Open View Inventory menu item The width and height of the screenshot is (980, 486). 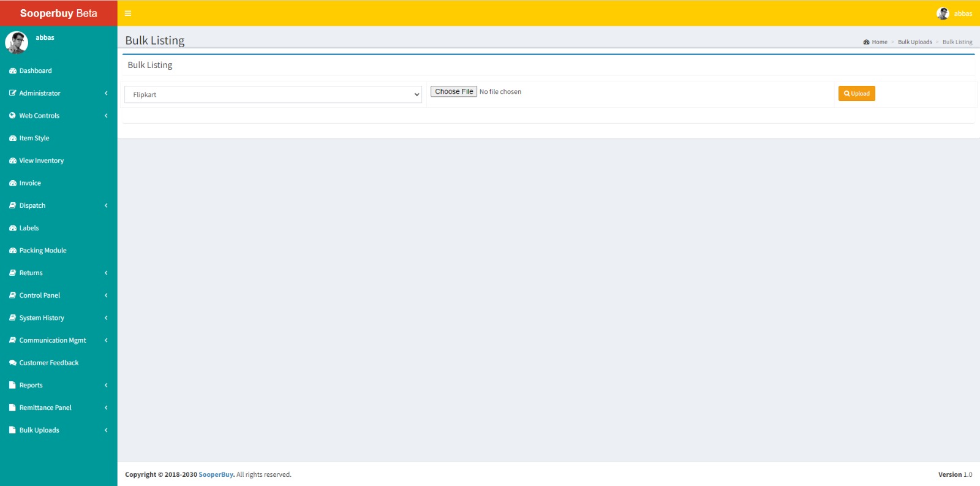[41, 161]
